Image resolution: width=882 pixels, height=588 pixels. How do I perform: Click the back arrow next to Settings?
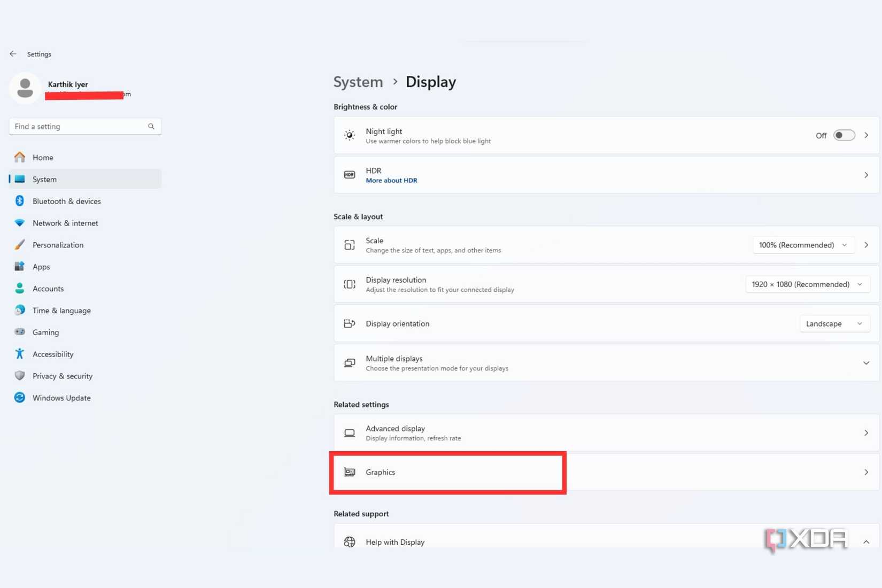[13, 54]
